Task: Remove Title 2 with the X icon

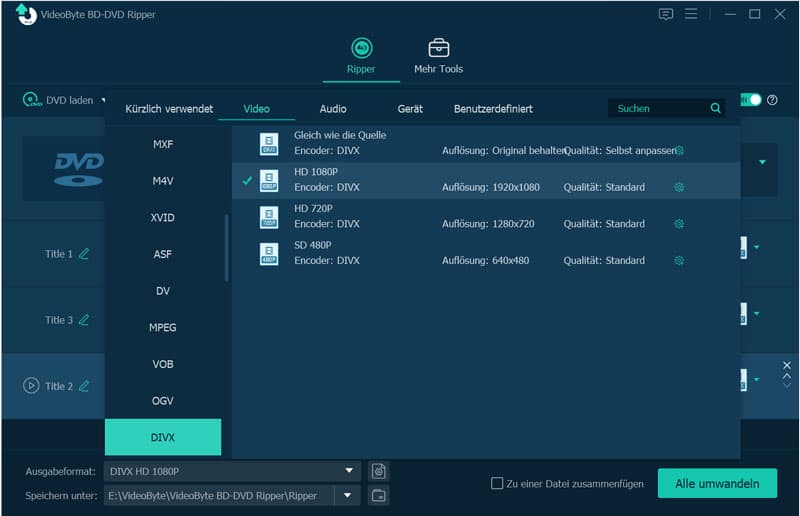Action: (787, 365)
